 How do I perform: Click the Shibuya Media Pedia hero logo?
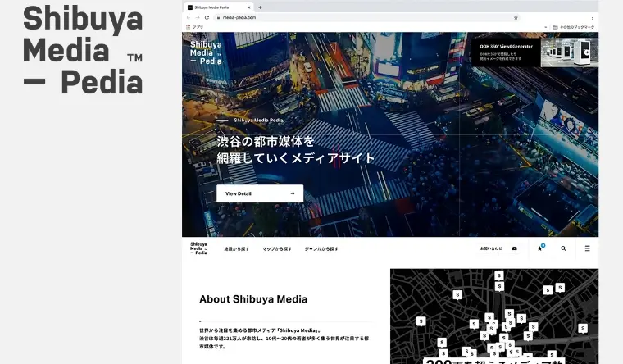click(206, 52)
